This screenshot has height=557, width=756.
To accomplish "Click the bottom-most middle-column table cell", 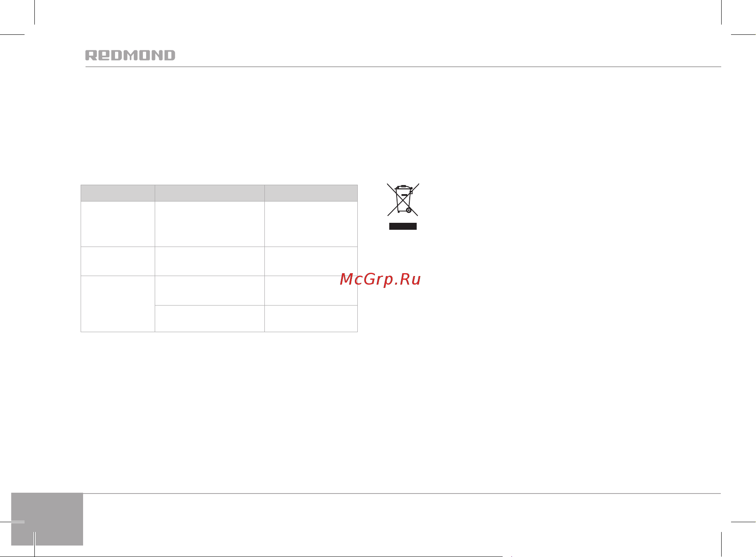I will coord(210,319).
